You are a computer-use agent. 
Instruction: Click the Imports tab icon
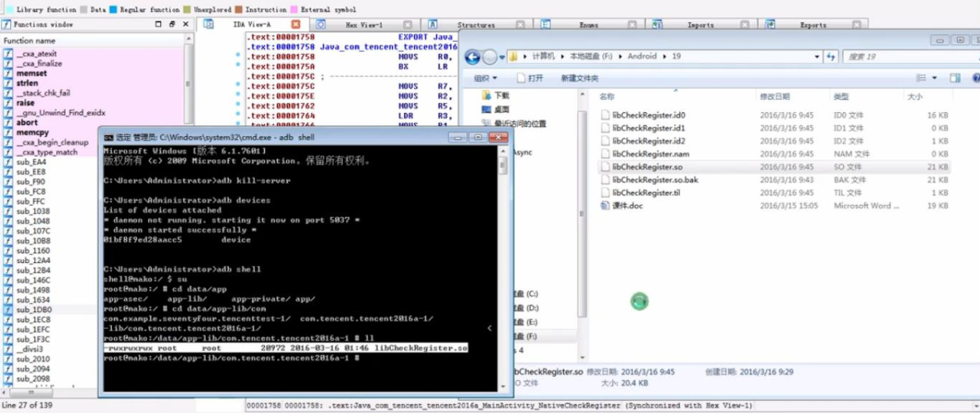pos(658,24)
